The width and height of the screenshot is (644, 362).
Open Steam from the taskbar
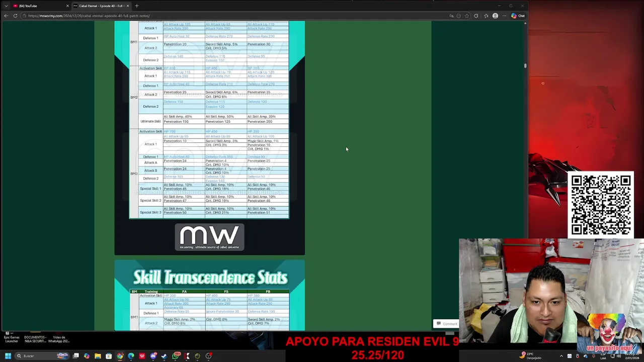click(164, 356)
